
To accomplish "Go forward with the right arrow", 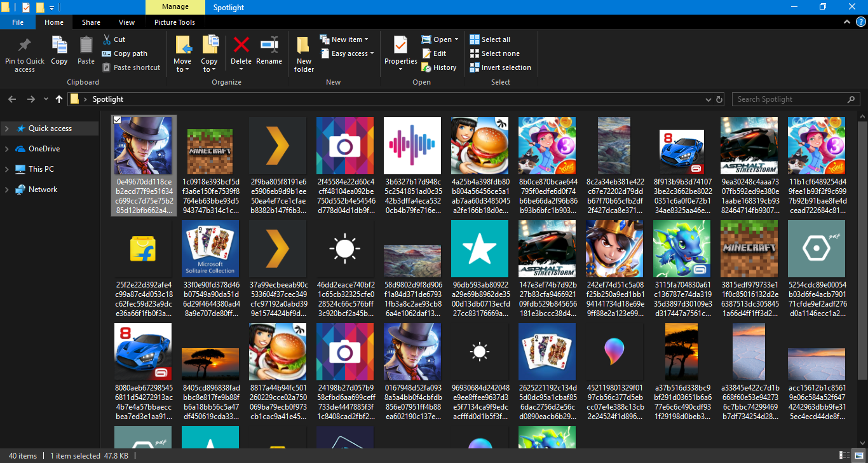I will pos(31,99).
